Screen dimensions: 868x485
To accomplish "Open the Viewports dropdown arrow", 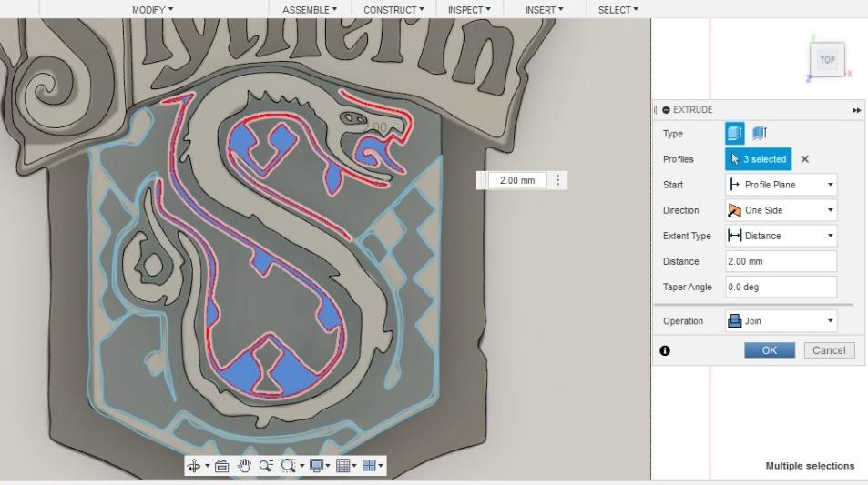I will (381, 466).
